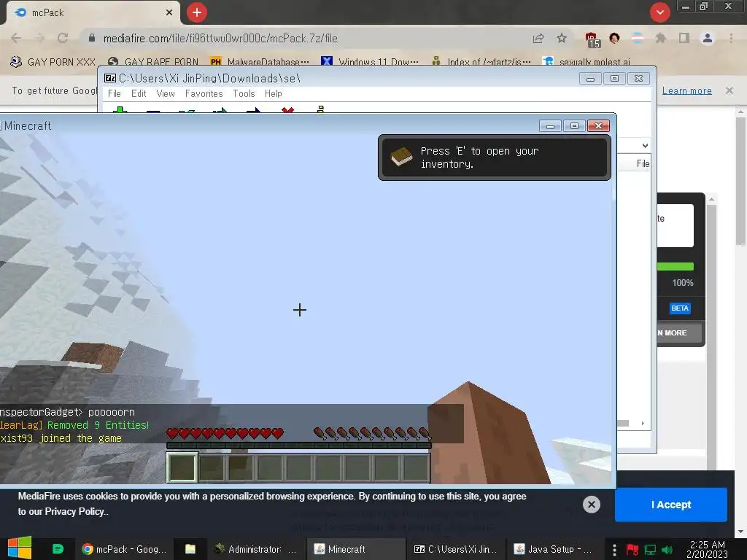Click the red Delete icon in 7-Zip toolbar
This screenshot has width=747, height=560.
click(287, 110)
